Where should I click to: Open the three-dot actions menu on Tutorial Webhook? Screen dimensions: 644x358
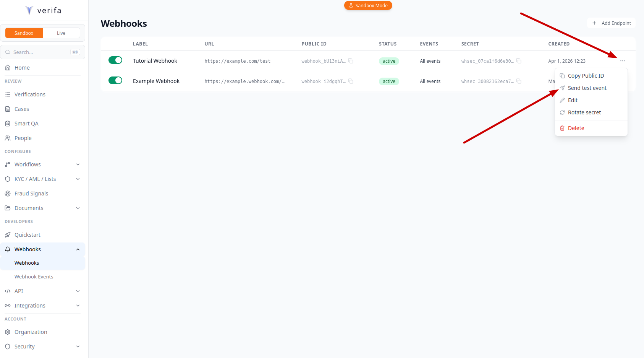tap(623, 61)
